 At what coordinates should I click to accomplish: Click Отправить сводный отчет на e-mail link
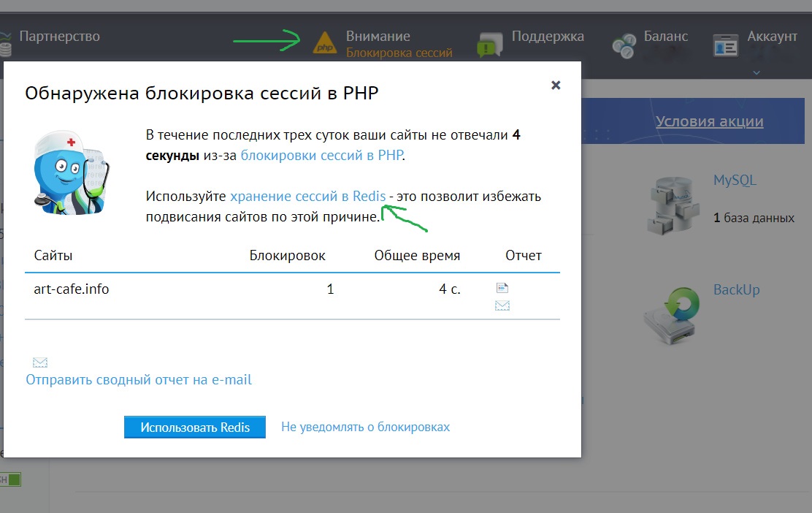(139, 380)
